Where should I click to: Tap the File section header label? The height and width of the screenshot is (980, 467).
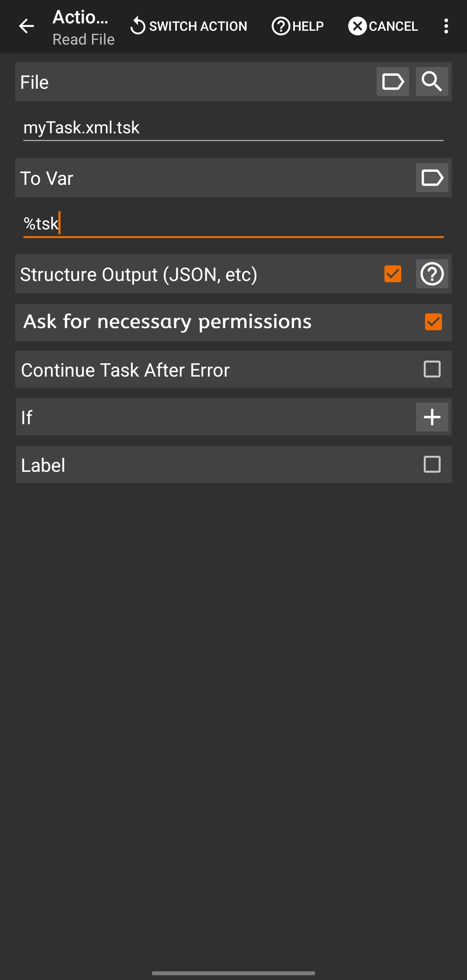pyautogui.click(x=35, y=82)
